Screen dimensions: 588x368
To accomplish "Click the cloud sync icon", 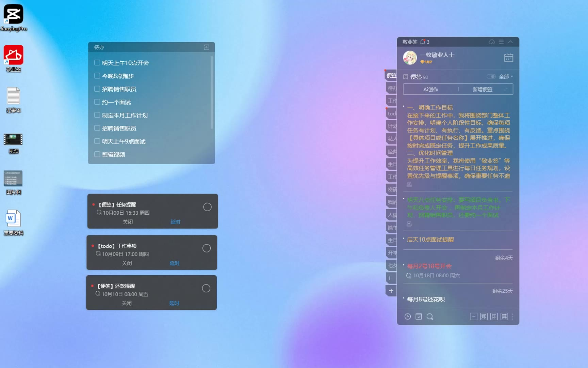I will (492, 42).
